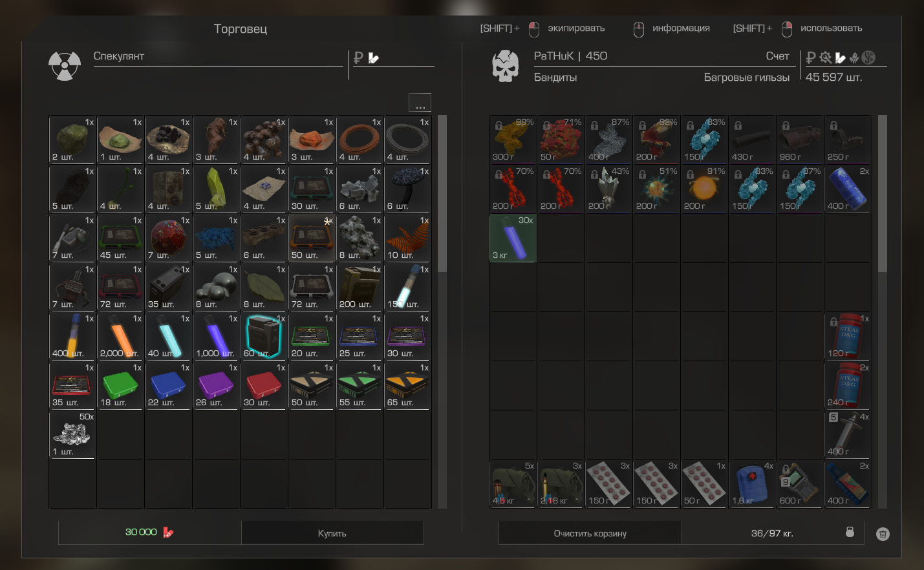Click the weight lock icon beside 36/97 кг

[850, 532]
